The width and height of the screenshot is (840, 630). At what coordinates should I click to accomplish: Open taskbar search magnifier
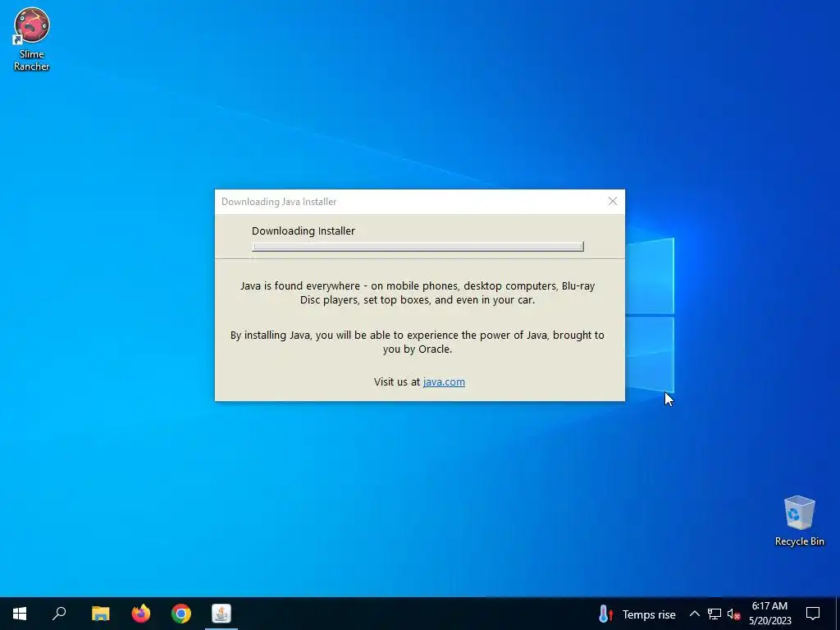(x=59, y=614)
